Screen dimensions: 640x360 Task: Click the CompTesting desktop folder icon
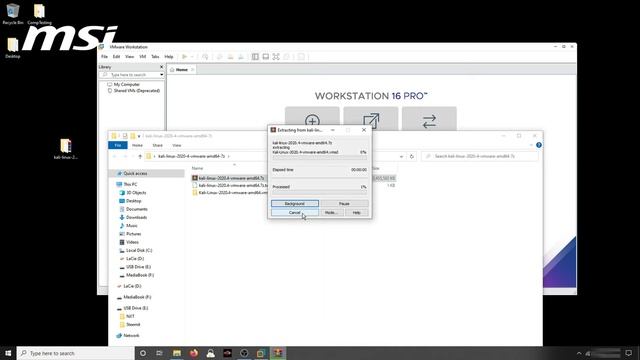39,14
